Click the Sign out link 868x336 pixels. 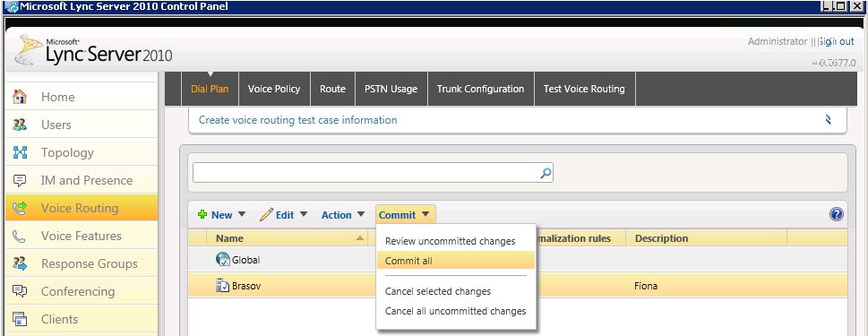point(837,41)
